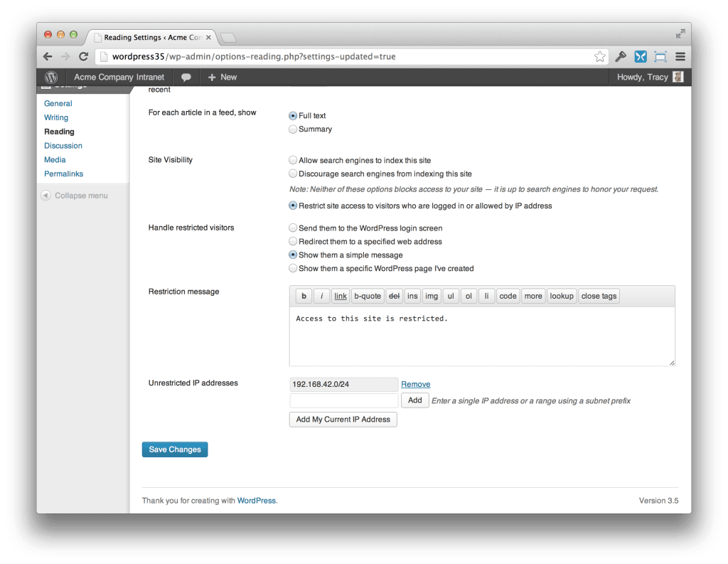The height and width of the screenshot is (564, 728).
Task: Collapse the admin sidebar menu
Action: (x=80, y=195)
